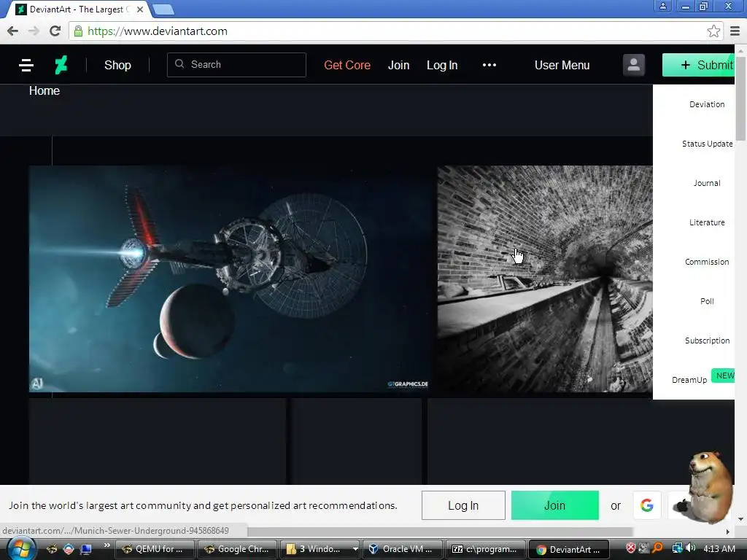The width and height of the screenshot is (747, 560).
Task: Expand quick launch overflow chevron
Action: pos(107,545)
